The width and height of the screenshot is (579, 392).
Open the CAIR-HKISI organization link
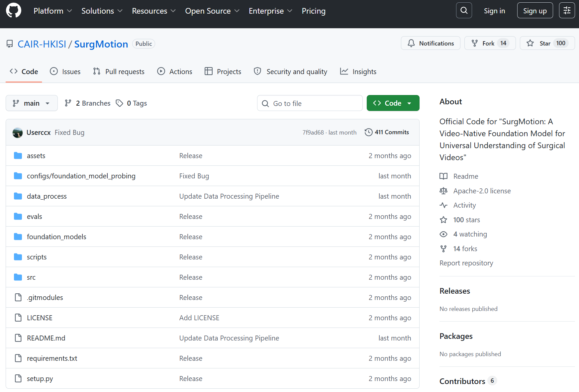[42, 44]
